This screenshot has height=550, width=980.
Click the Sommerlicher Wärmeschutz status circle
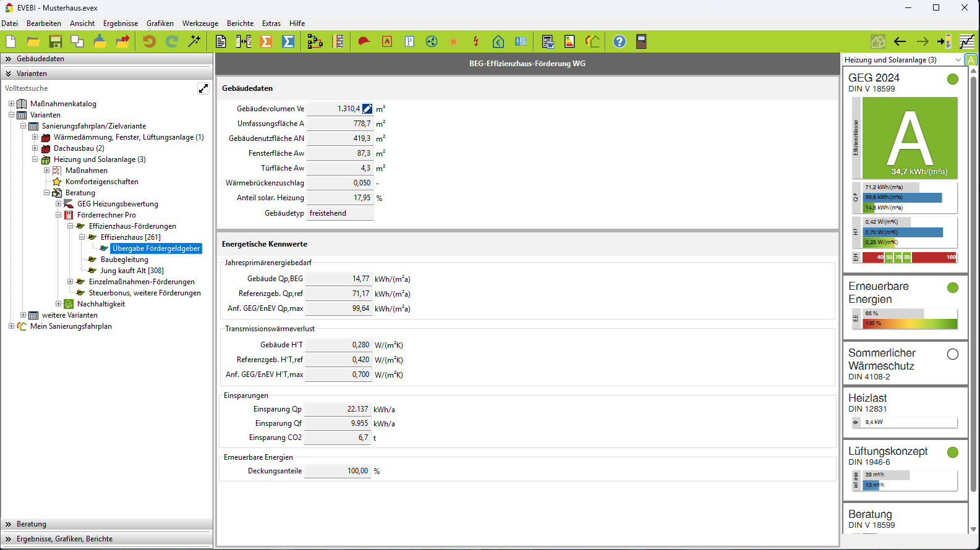coord(953,354)
